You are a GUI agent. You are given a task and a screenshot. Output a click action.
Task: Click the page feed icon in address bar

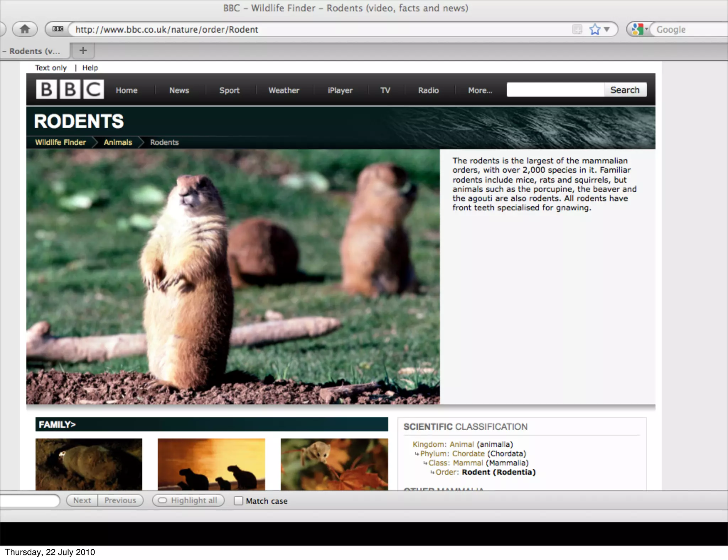577,29
